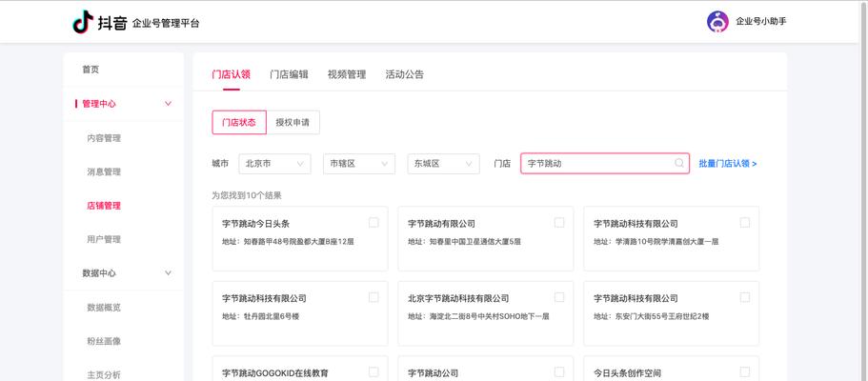Click the 企业号小助手 username text
Viewport: 868px width, 381px height.
(761, 22)
